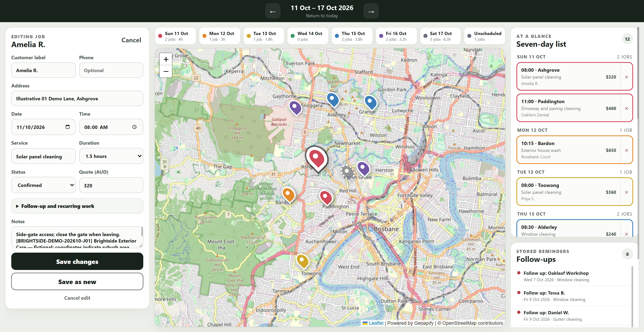Filter to Sun 11 Oct tab
The image size is (644, 332).
(x=175, y=36)
